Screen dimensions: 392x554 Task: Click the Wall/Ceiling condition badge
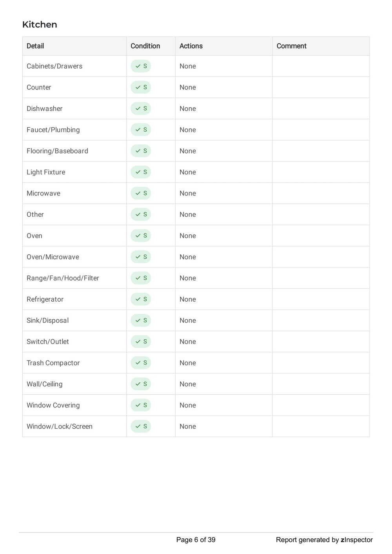(141, 384)
